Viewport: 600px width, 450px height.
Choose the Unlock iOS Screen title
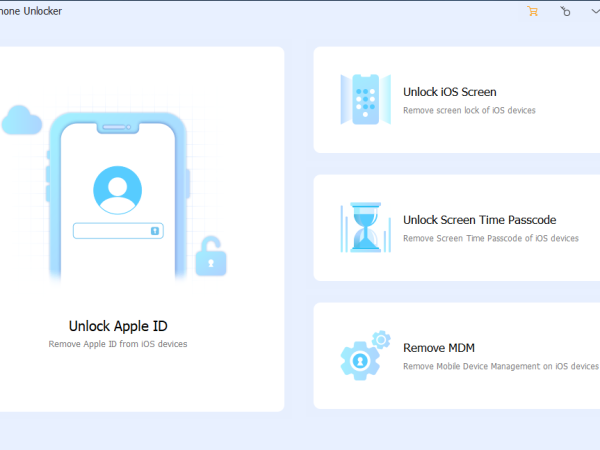pyautogui.click(x=450, y=92)
